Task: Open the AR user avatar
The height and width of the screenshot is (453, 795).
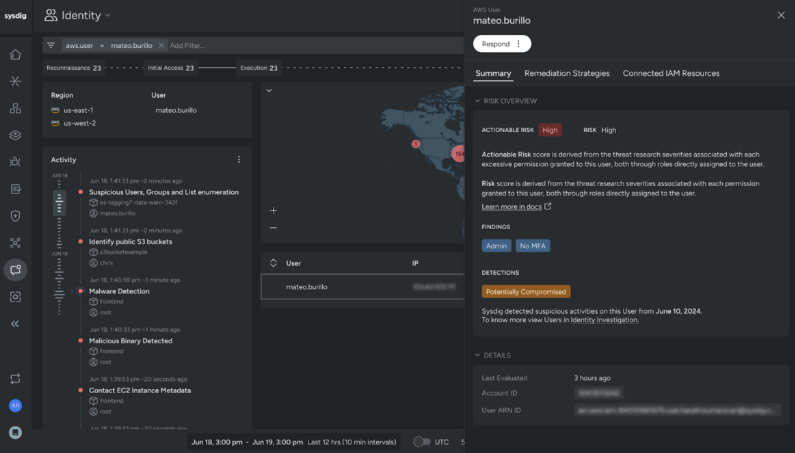Action: pos(15,405)
